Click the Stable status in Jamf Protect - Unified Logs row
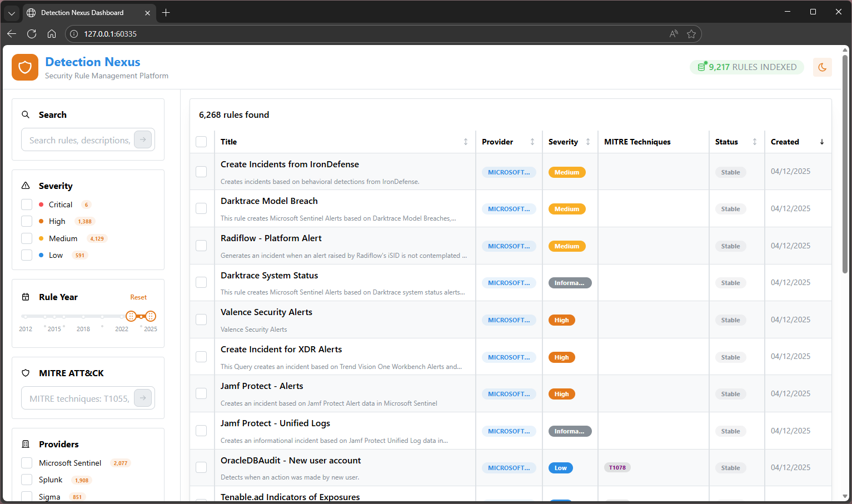 coord(730,431)
